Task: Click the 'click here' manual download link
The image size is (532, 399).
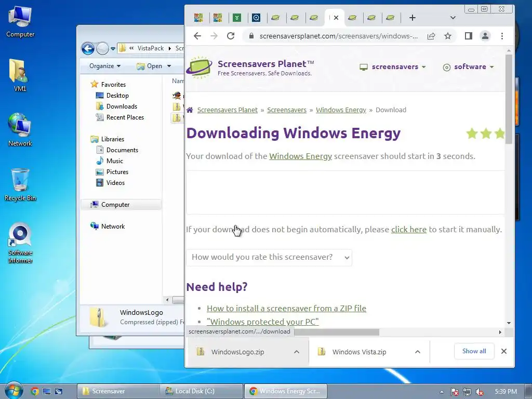Action: point(409,229)
